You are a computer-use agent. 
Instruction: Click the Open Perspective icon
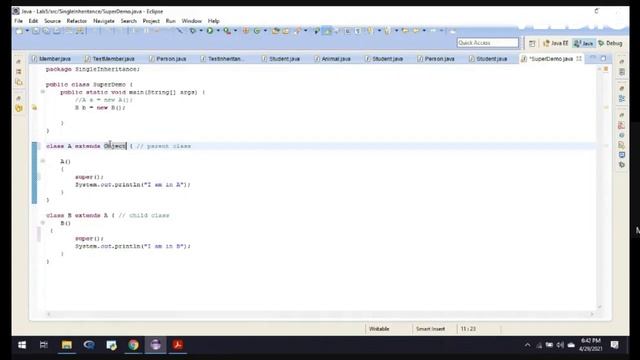coord(532,43)
